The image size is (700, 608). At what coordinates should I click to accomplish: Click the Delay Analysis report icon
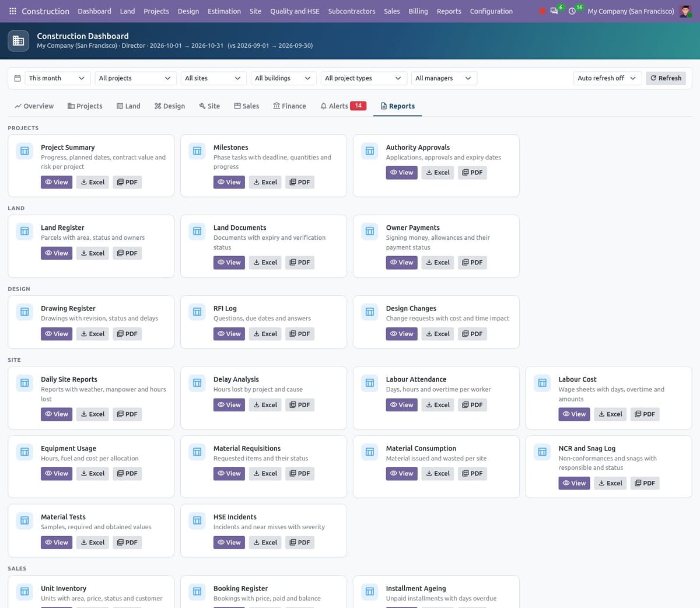[x=197, y=383]
